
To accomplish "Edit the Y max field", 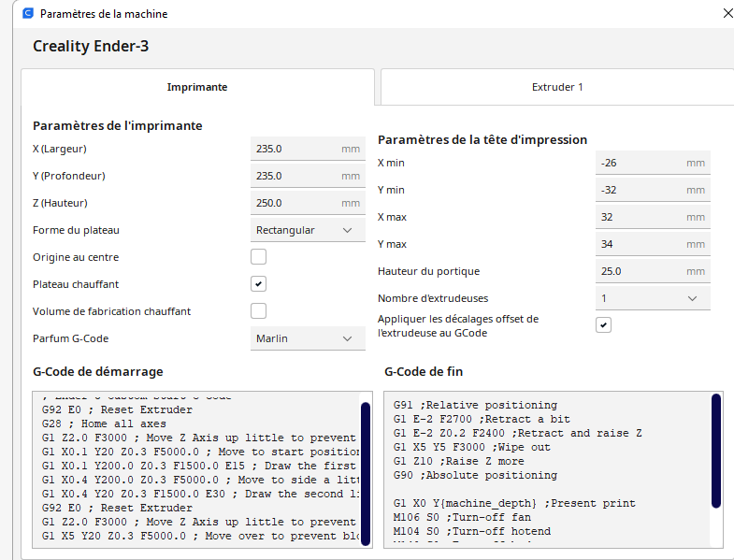I will tap(653, 244).
